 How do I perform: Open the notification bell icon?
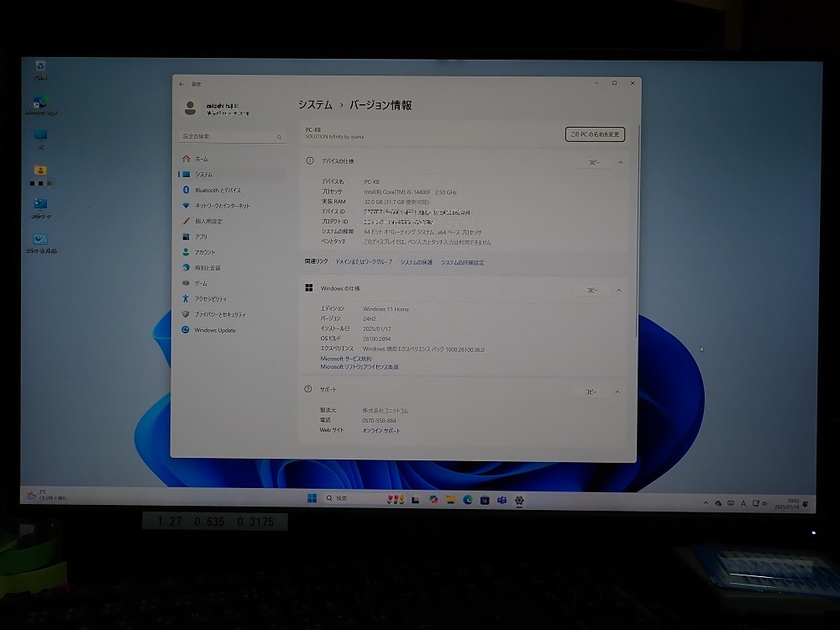806,504
